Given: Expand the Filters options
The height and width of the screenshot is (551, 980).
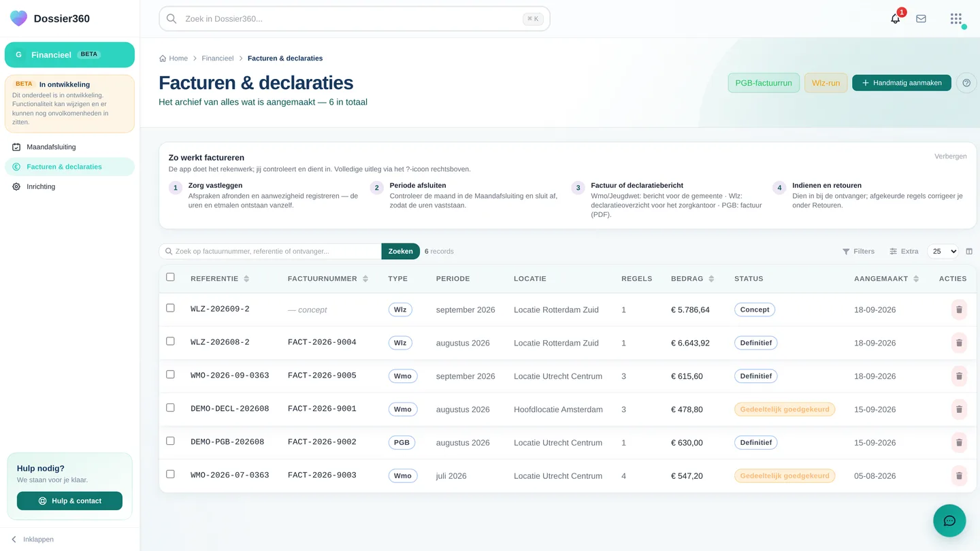Looking at the screenshot, I should point(858,252).
